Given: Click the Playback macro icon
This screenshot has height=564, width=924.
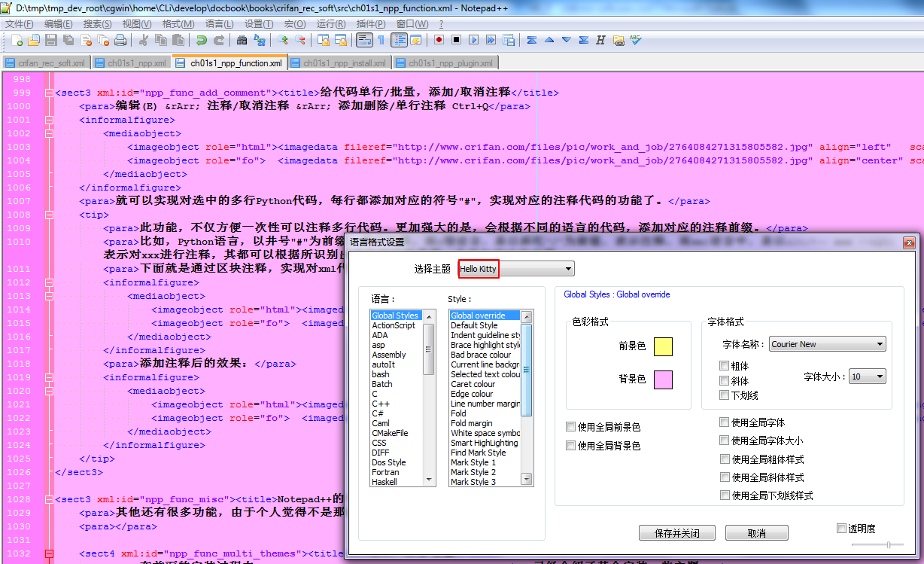Looking at the screenshot, I should (474, 40).
